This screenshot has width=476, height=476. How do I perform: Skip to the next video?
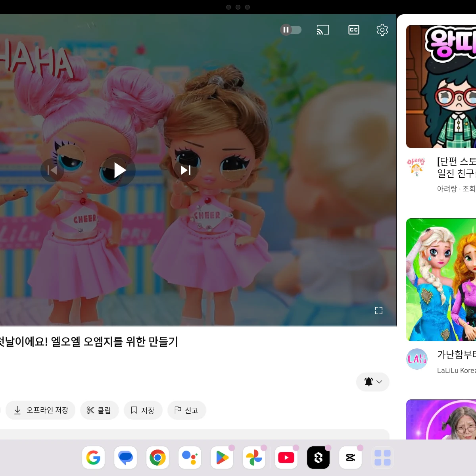pyautogui.click(x=186, y=170)
